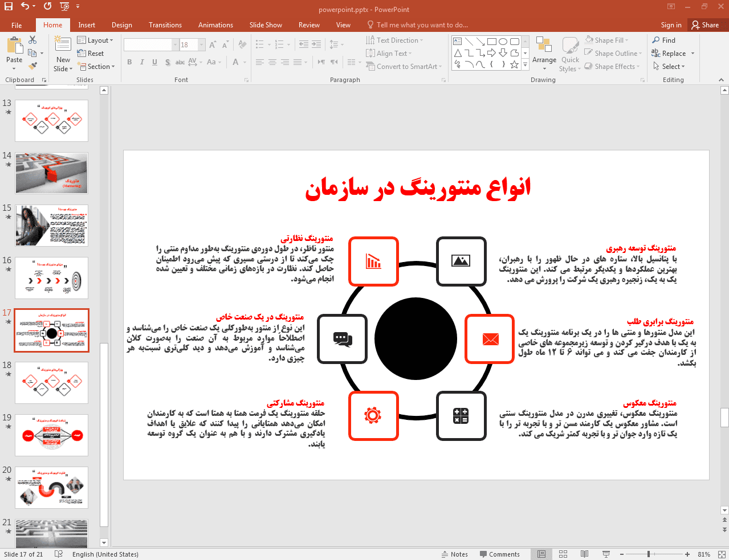Open the Layout dropdown
The height and width of the screenshot is (560, 729).
pyautogui.click(x=95, y=40)
